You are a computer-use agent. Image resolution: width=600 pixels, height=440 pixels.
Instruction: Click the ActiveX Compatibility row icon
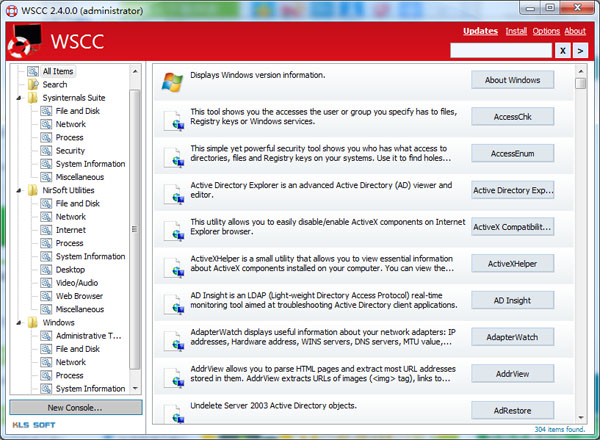tap(173, 231)
